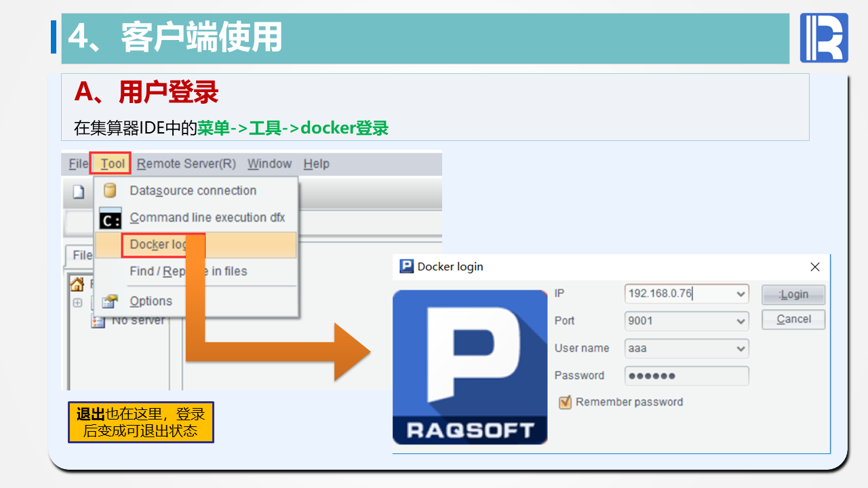Open the Port dropdown arrow
This screenshot has width=868, height=488.
coord(741,321)
